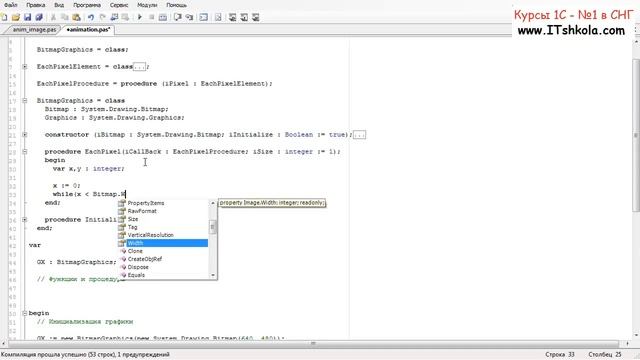Click the Navigate Back toolbar icon
Screen dimensions: 640x360
coord(114,17)
